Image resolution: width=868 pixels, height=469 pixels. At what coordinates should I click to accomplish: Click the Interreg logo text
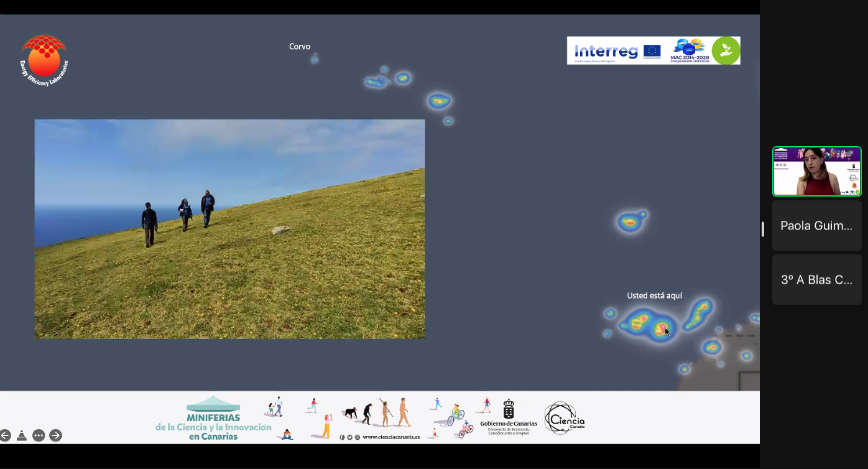coord(606,51)
